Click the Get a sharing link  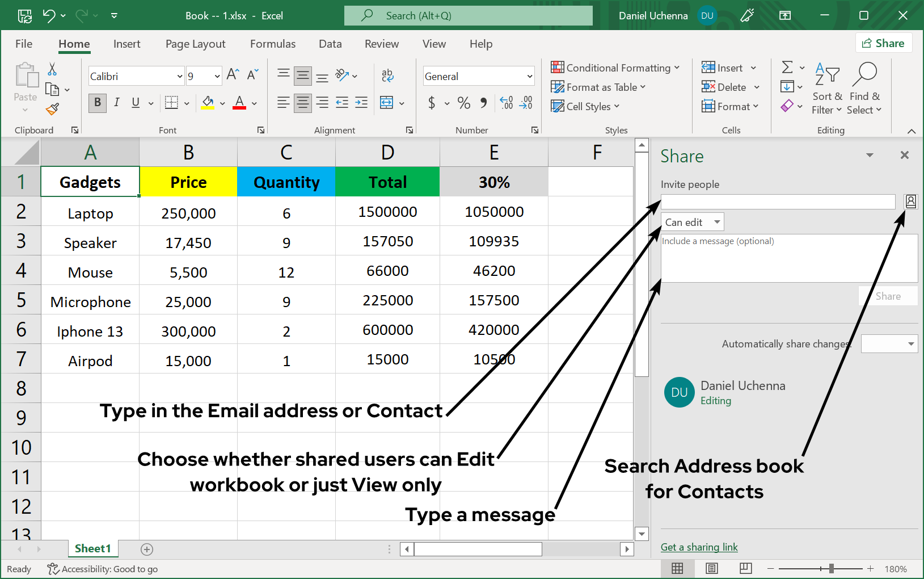[x=699, y=547]
